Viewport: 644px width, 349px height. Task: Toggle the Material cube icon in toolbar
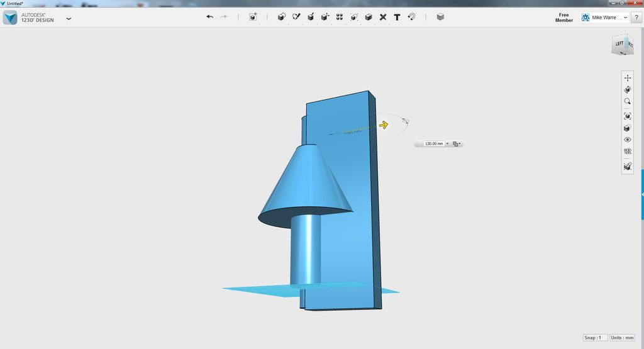(440, 17)
